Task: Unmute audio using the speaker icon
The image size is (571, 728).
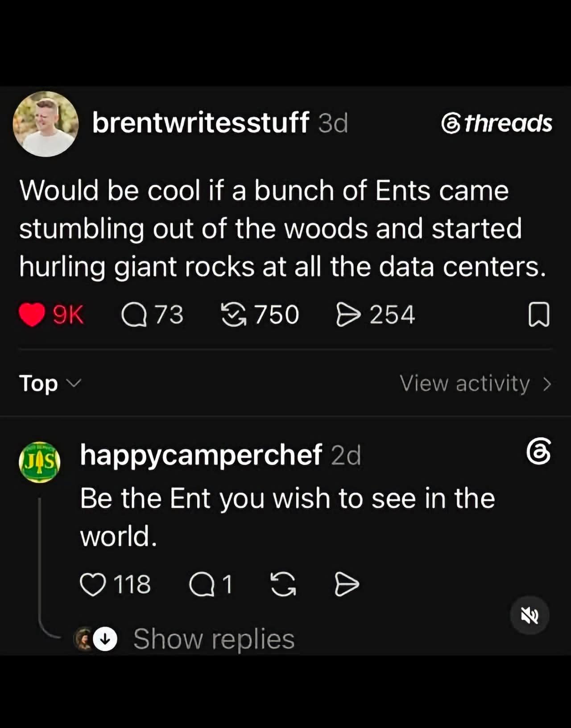Action: pyautogui.click(x=530, y=616)
